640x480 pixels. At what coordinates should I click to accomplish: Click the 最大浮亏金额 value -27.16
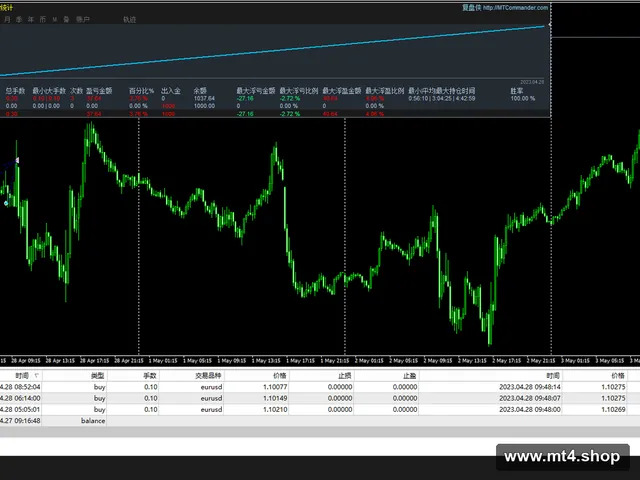[245, 98]
